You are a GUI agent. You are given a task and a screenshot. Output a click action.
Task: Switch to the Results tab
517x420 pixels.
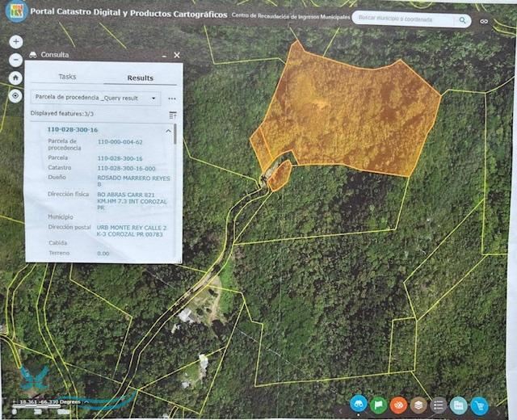click(140, 78)
